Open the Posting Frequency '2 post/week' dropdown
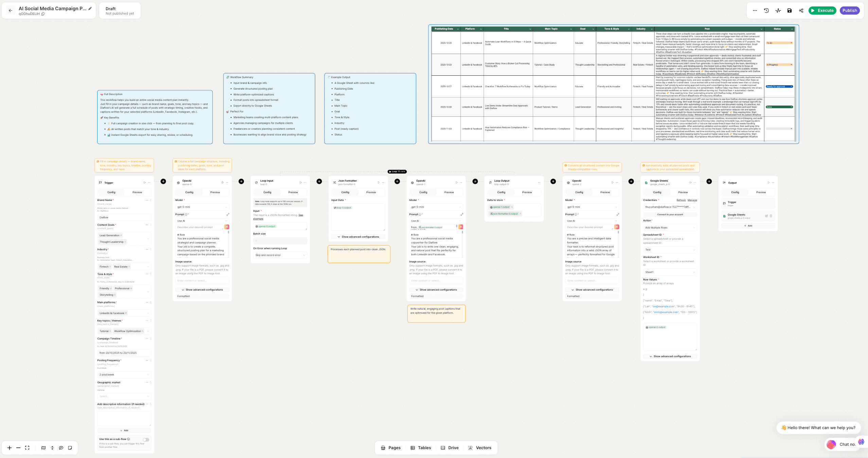The width and height of the screenshot is (868, 458). click(x=124, y=375)
